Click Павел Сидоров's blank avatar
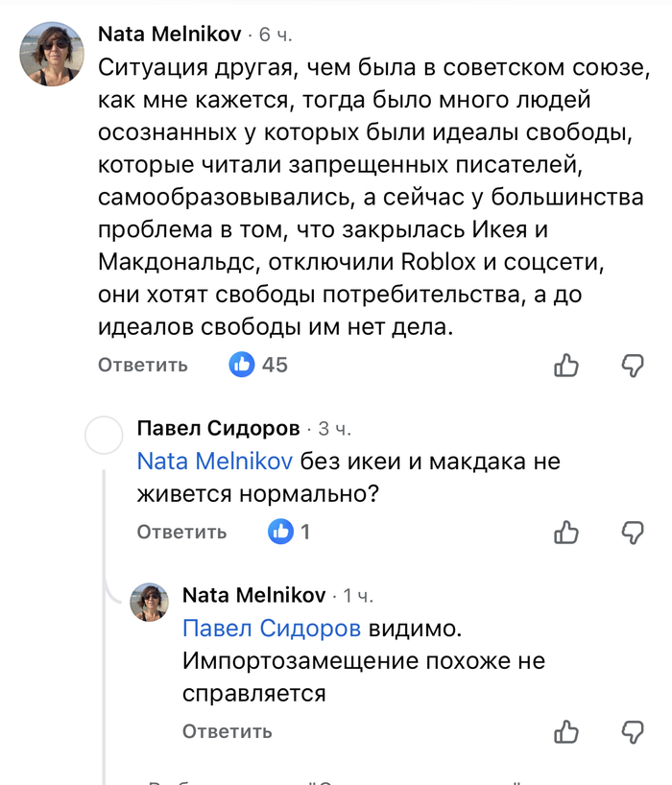 point(105,437)
